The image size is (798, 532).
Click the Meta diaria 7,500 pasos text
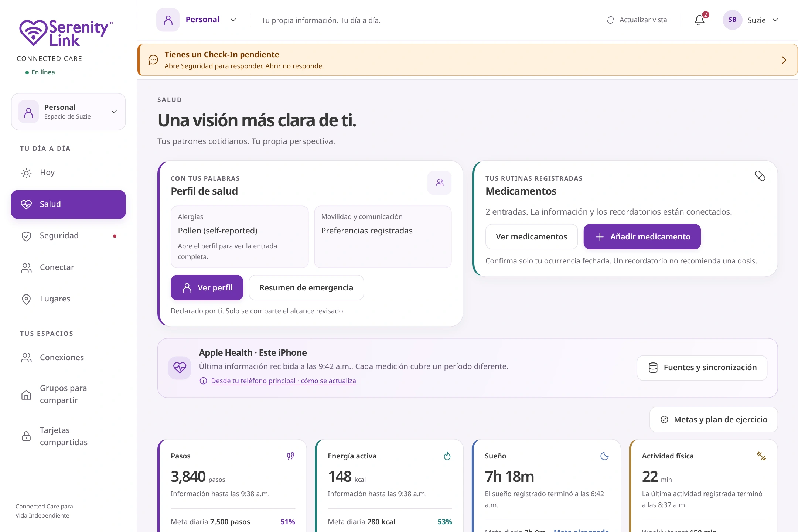[210, 522]
